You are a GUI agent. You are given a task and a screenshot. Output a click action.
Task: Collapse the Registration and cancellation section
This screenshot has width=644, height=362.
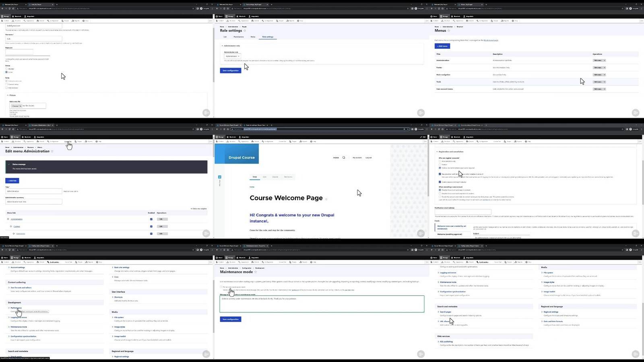point(450,152)
